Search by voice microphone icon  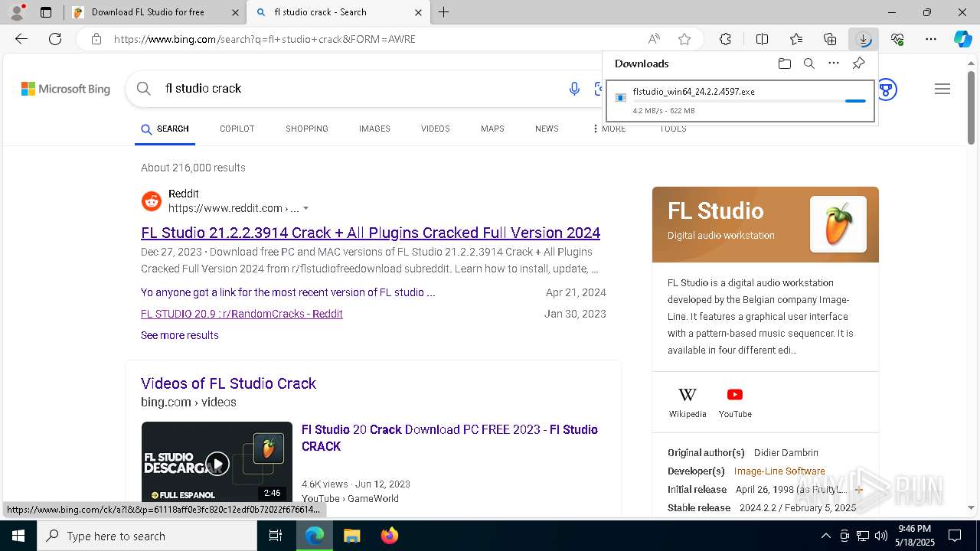pyautogui.click(x=574, y=89)
